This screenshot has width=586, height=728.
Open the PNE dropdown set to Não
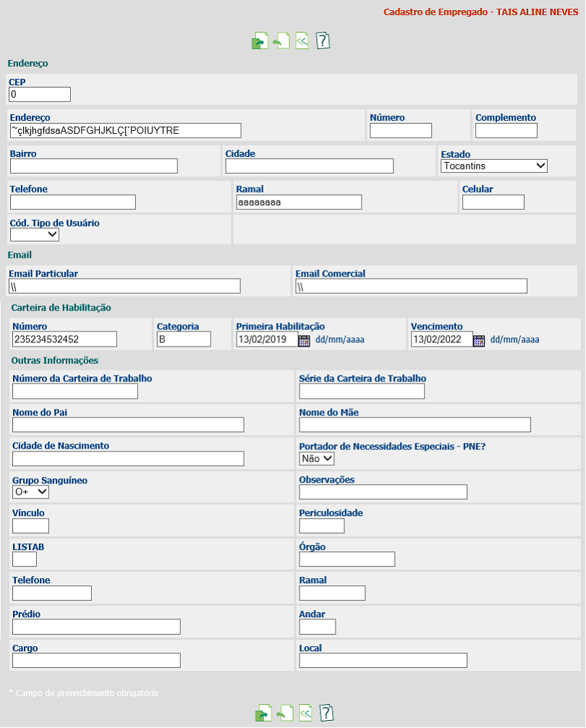tap(316, 459)
